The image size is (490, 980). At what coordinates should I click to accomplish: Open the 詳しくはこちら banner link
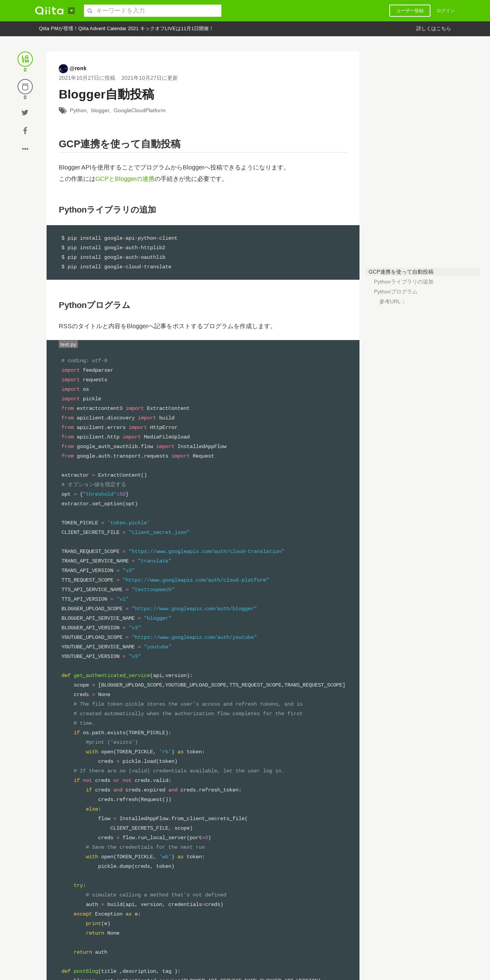pyautogui.click(x=434, y=29)
